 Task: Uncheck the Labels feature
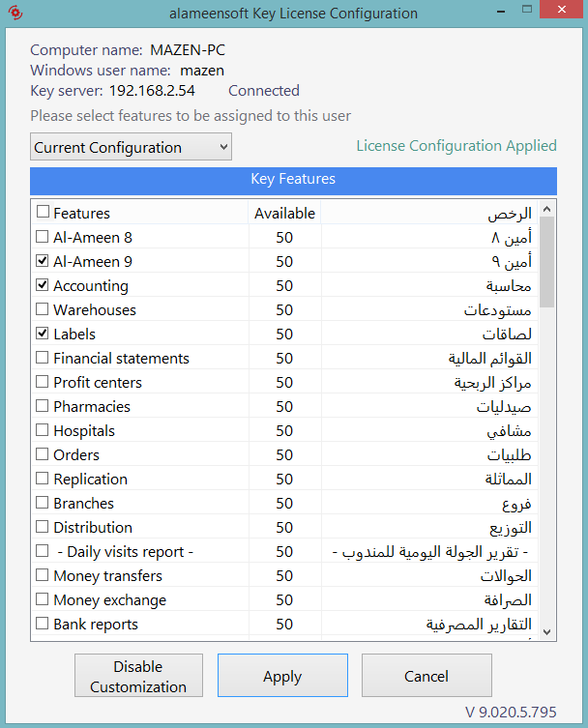tap(43, 334)
